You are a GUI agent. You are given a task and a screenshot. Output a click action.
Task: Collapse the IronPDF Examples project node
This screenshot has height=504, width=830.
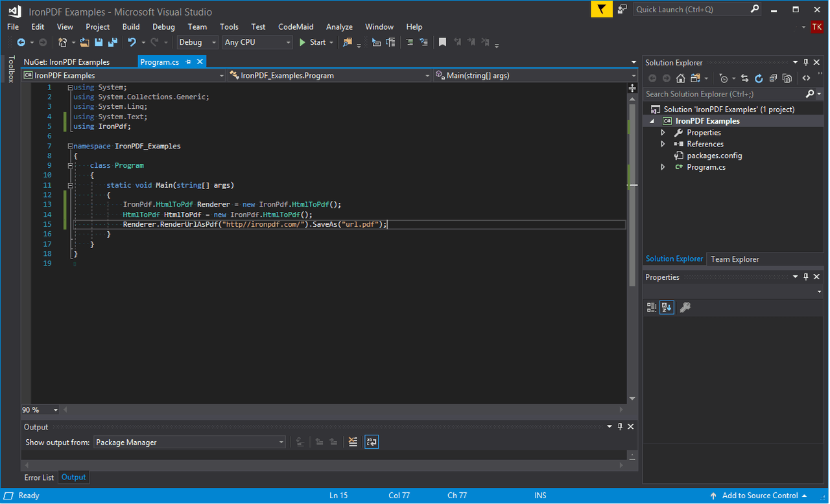pyautogui.click(x=652, y=121)
